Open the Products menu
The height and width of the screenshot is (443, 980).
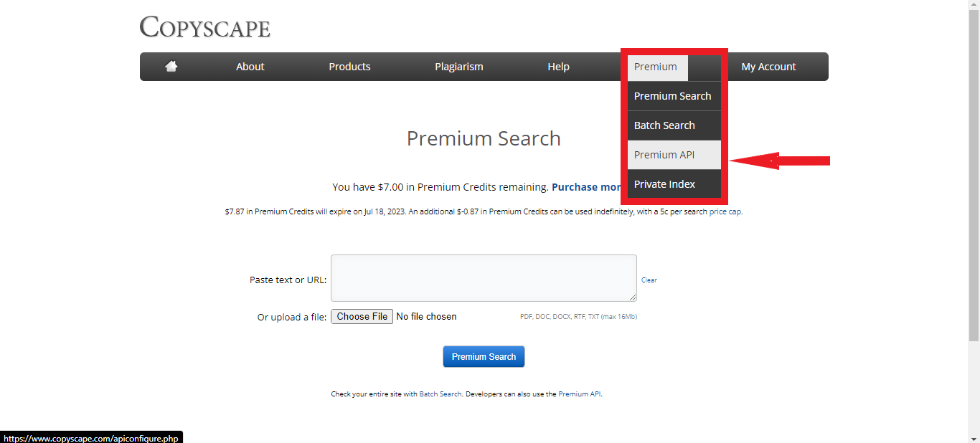tap(349, 67)
